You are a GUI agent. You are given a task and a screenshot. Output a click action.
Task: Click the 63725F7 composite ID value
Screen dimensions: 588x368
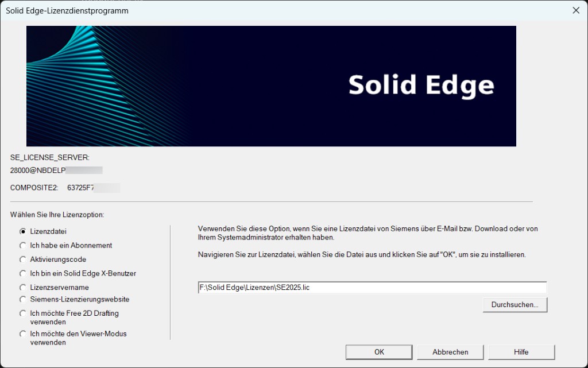[80, 188]
